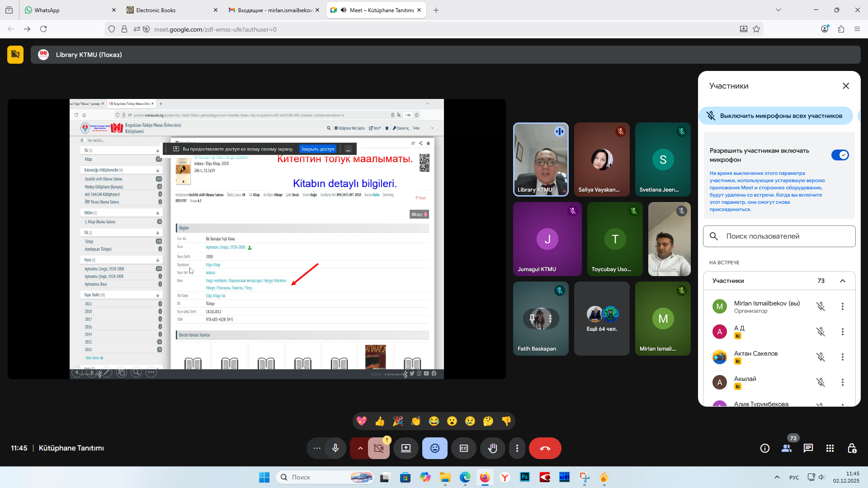Screen dimensions: 868x488
Task: Turn on captions button
Action: coord(464,448)
